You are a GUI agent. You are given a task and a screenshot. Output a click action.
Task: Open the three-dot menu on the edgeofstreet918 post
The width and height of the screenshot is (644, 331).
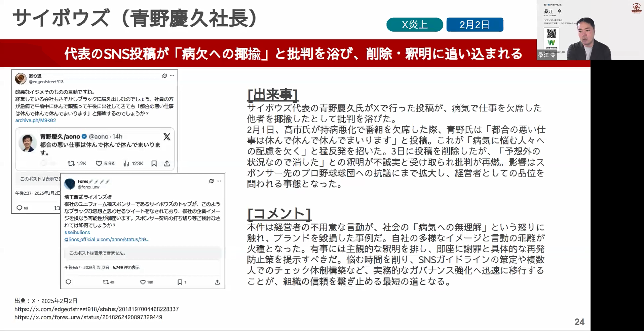(x=172, y=76)
